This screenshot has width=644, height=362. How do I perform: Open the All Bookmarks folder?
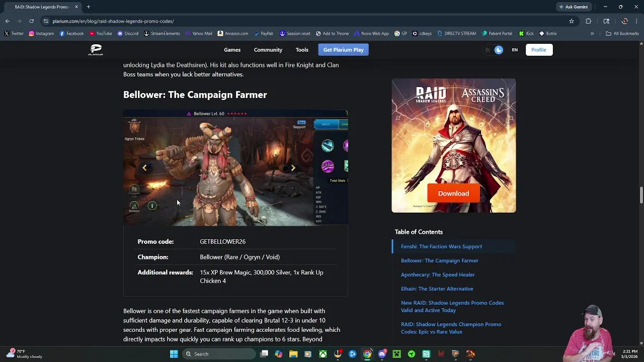[x=622, y=34]
